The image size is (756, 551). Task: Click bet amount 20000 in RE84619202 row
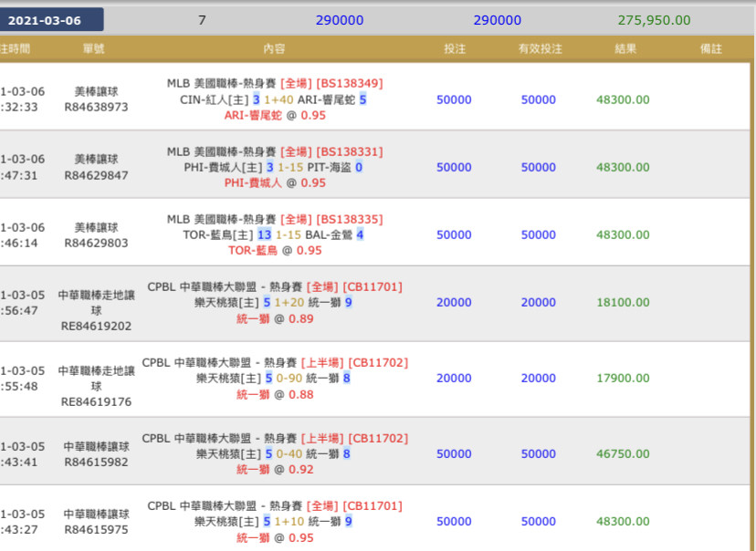point(454,303)
